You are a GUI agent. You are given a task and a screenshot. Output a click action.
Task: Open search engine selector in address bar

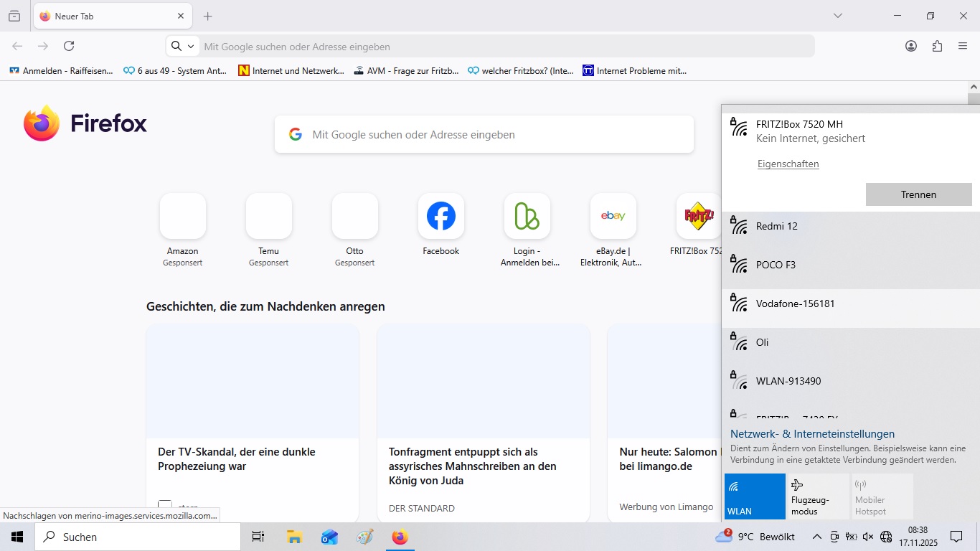(182, 46)
